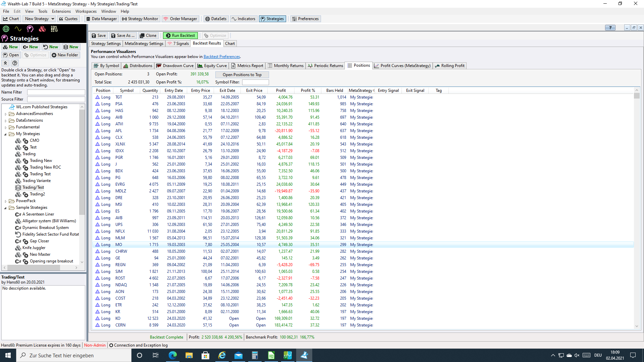Click the Symbol Filter input field
Screen dimensions: 644x362
pos(255,82)
